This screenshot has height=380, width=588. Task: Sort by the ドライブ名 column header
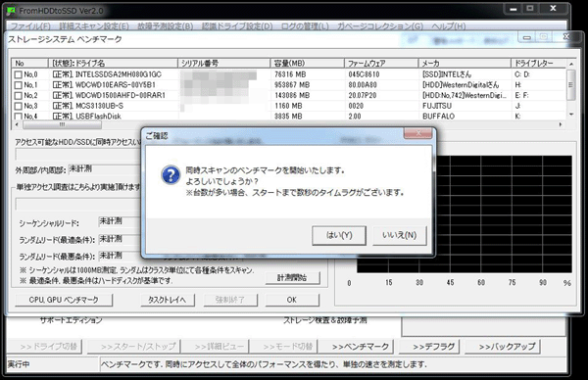tap(113, 63)
